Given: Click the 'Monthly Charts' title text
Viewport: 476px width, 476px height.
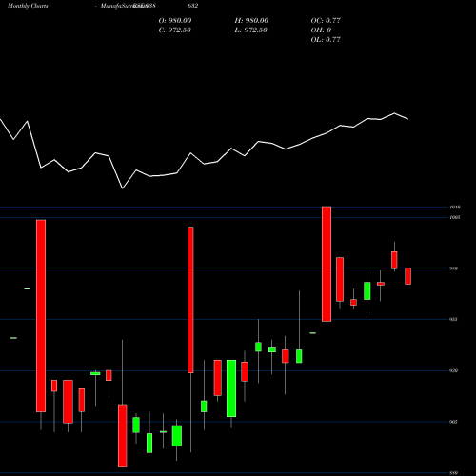Looking at the screenshot, I should (28, 6).
